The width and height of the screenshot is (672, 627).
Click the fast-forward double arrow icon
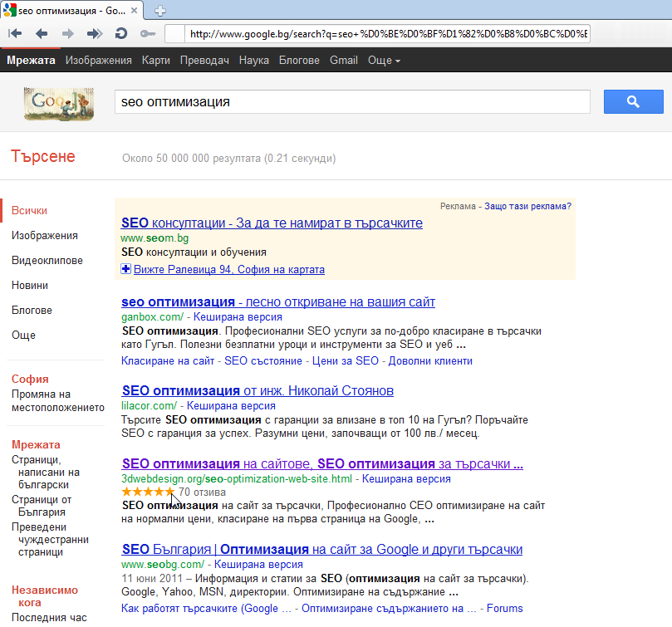tap(95, 33)
